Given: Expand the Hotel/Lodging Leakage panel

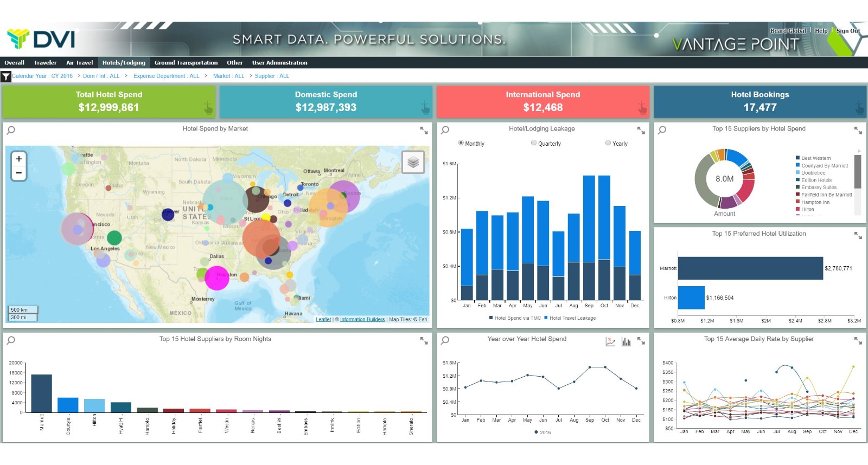Looking at the screenshot, I should [x=641, y=130].
